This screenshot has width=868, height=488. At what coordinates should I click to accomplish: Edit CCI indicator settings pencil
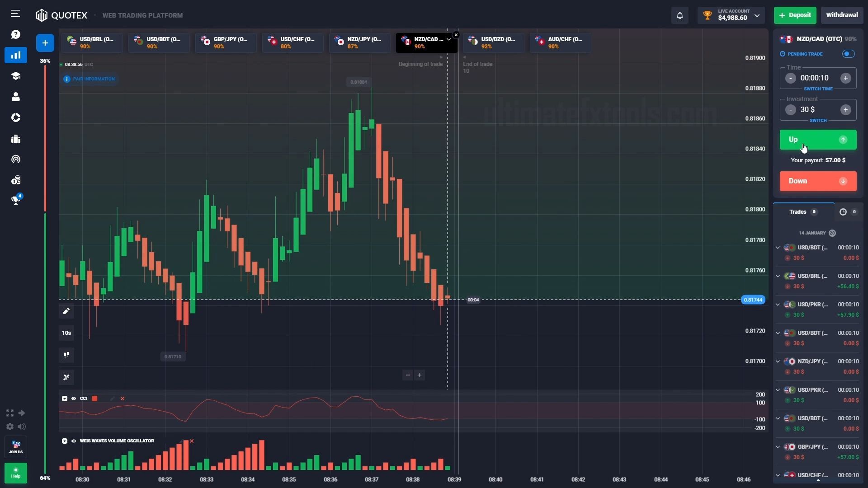point(113,399)
